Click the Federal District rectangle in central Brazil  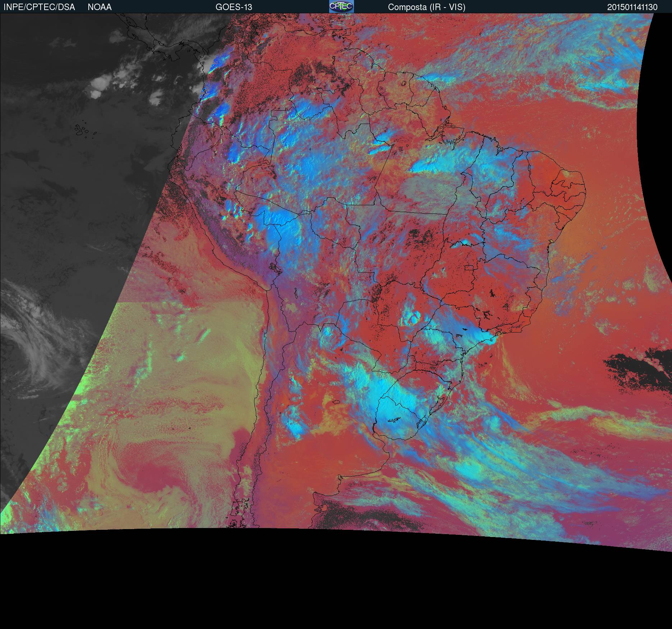point(469,267)
